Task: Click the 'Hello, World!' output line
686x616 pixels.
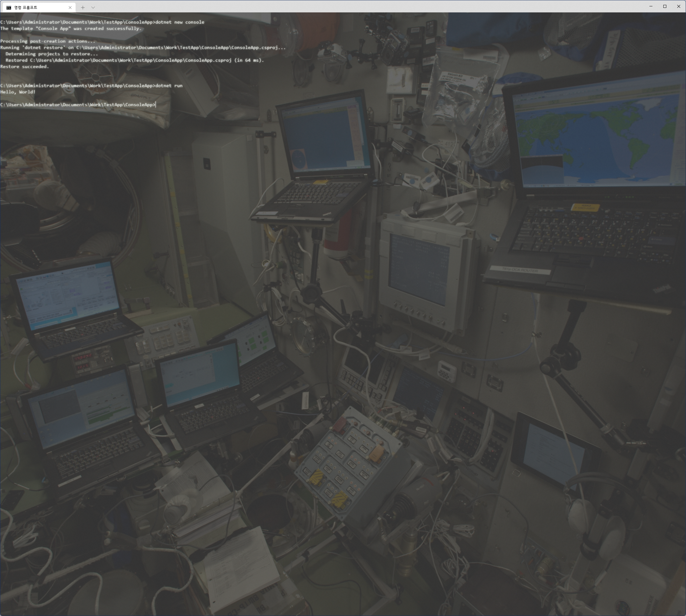Action: pos(18,92)
